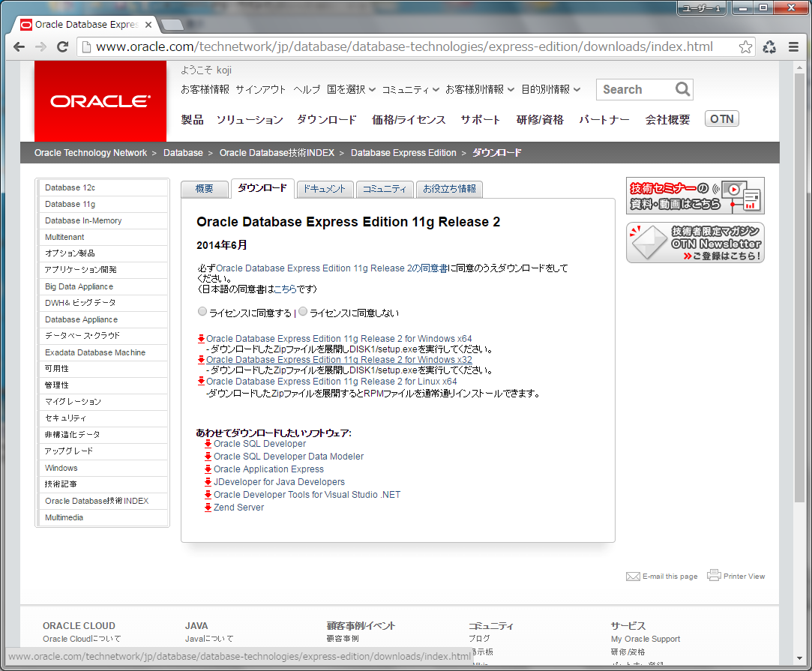Bookmark page using the star icon
The image size is (812, 671).
tap(745, 47)
